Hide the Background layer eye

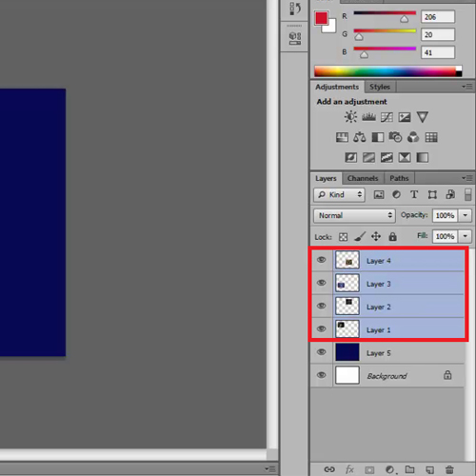tap(322, 375)
